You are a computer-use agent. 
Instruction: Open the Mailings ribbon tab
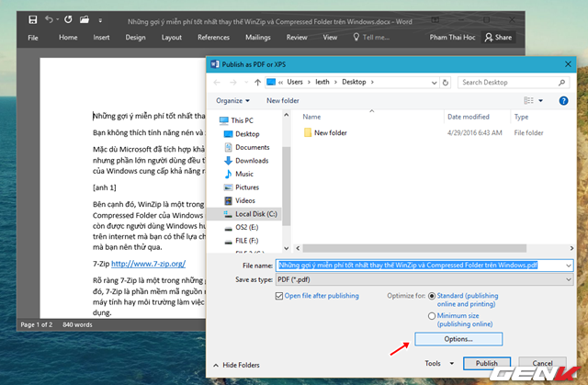[x=257, y=38]
